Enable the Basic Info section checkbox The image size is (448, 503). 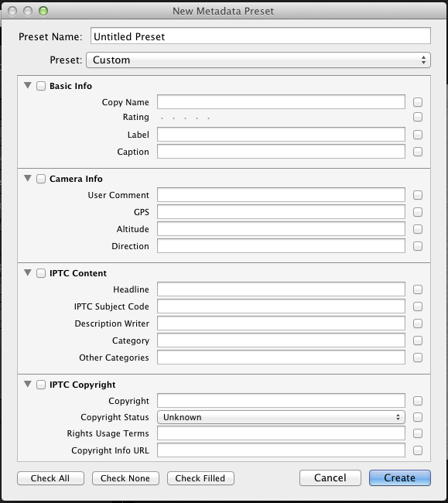[41, 86]
